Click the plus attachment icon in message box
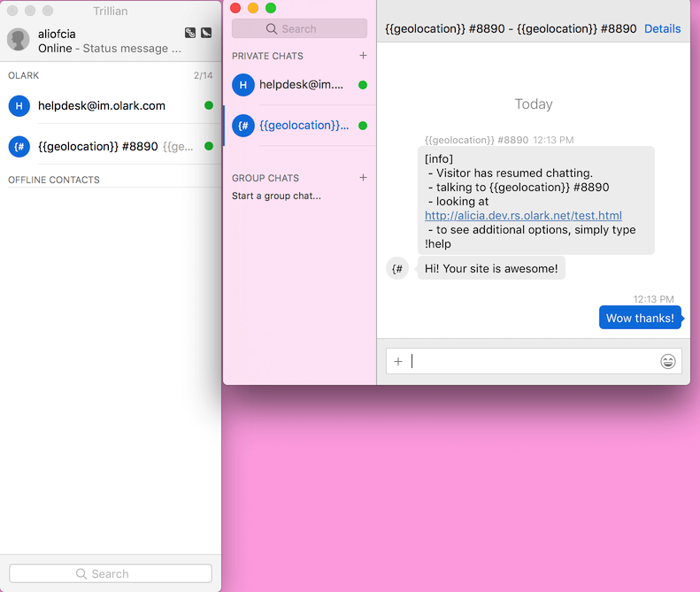The image size is (700, 592). pos(398,361)
